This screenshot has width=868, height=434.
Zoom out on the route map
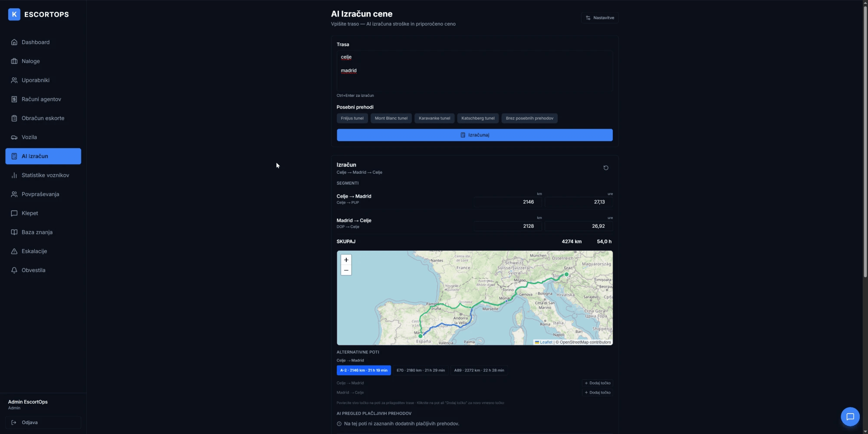(346, 270)
